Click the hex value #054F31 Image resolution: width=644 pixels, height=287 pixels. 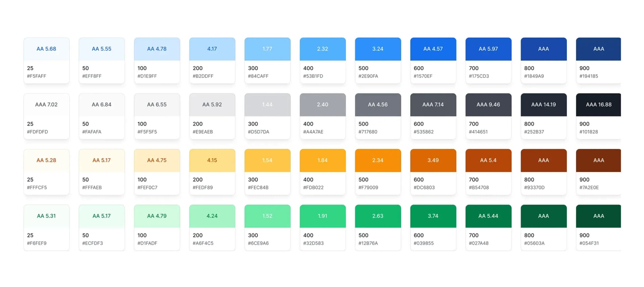589,243
